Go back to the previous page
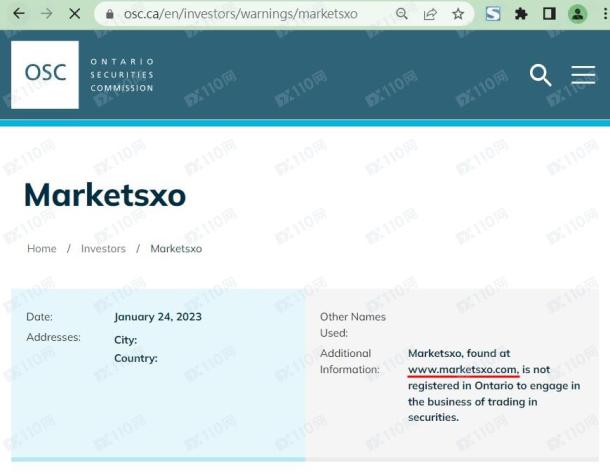This screenshot has height=475, width=610. click(x=19, y=14)
